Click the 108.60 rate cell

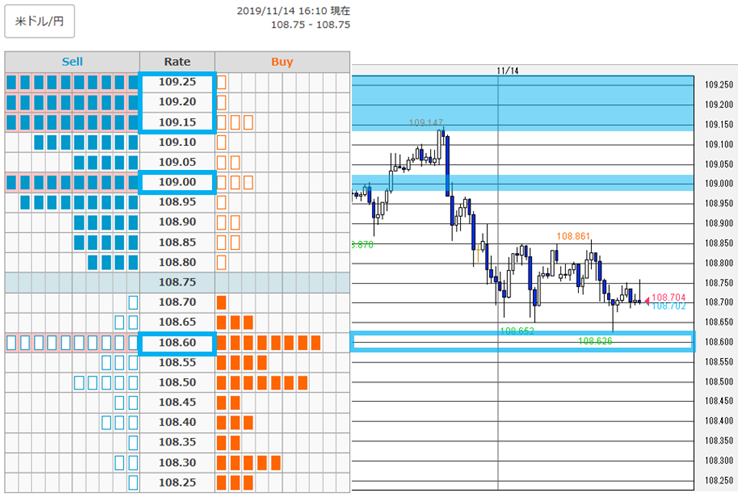click(x=177, y=343)
